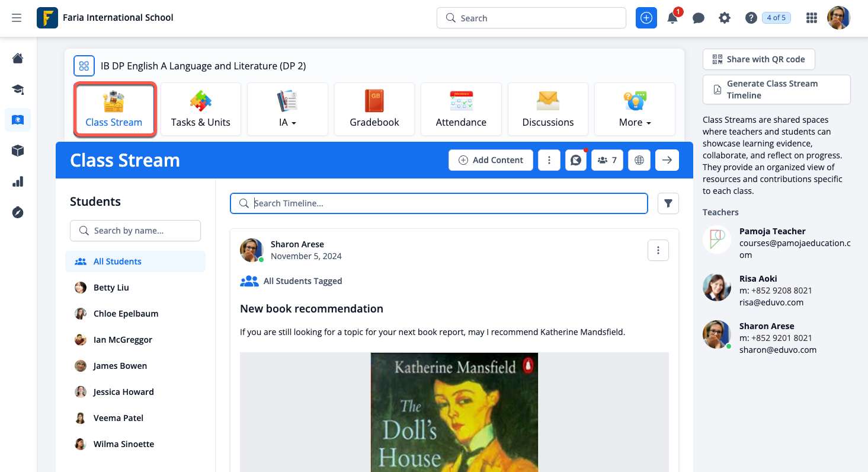Open the messages chat bubble icon
Screen dimensions: 868x472
click(699, 18)
